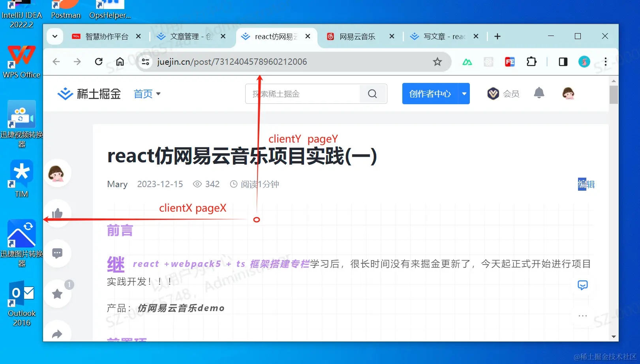The image size is (640, 364).
Task: Close the 智慧协作平台 tab
Action: pos(138,36)
